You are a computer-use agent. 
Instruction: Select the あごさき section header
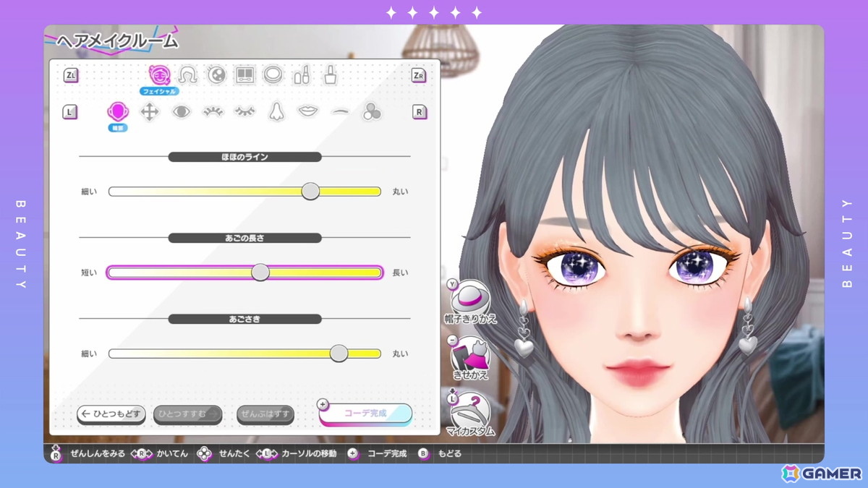tap(245, 318)
